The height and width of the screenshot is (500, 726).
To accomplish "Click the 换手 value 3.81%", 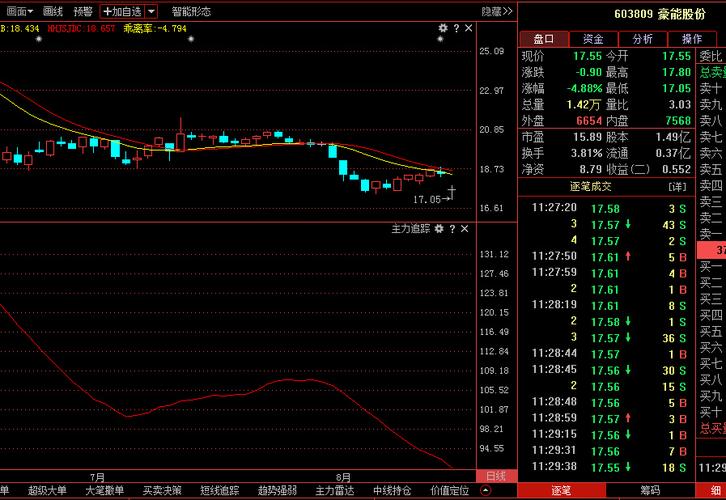I will tap(586, 153).
